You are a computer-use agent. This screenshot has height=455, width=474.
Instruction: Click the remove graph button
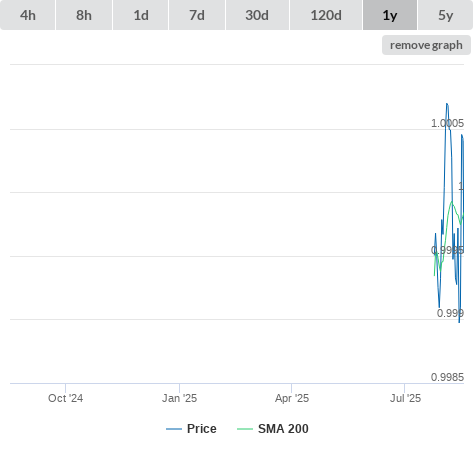[426, 45]
